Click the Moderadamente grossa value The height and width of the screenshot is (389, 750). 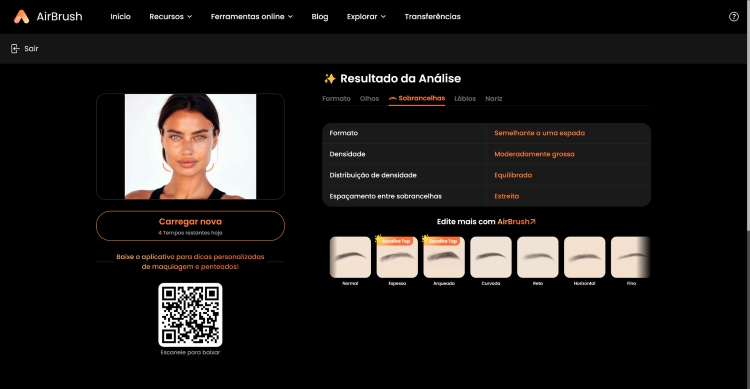pyautogui.click(x=534, y=154)
